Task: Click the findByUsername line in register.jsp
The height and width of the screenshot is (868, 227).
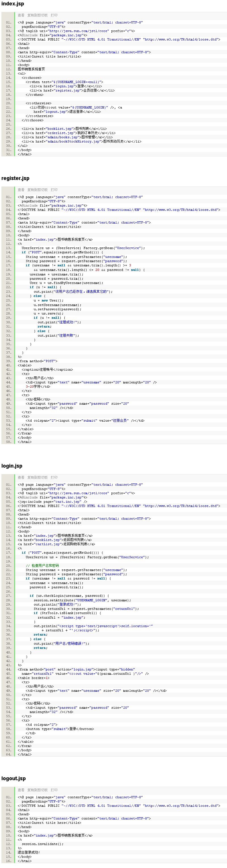Action: [66, 283]
